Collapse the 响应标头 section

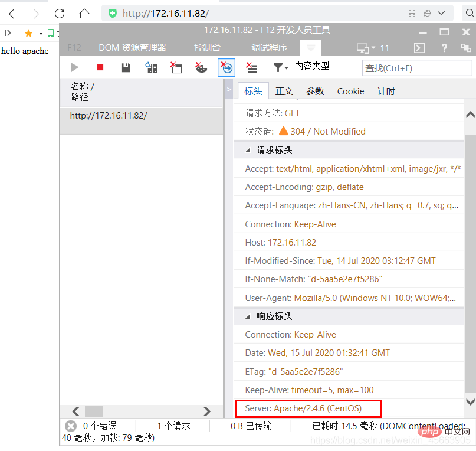point(248,316)
